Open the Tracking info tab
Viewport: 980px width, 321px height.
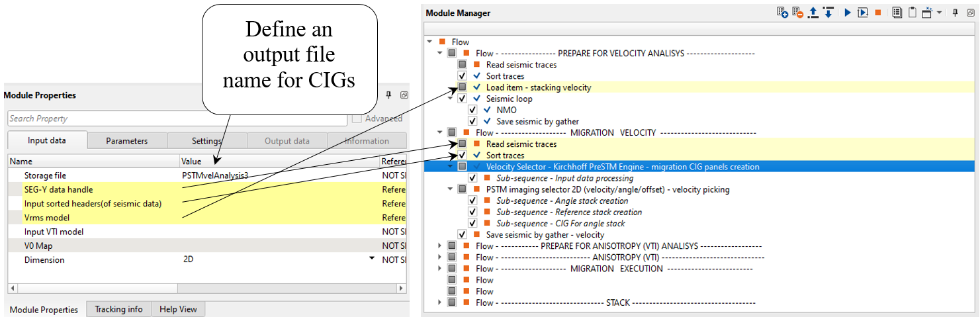click(x=118, y=309)
